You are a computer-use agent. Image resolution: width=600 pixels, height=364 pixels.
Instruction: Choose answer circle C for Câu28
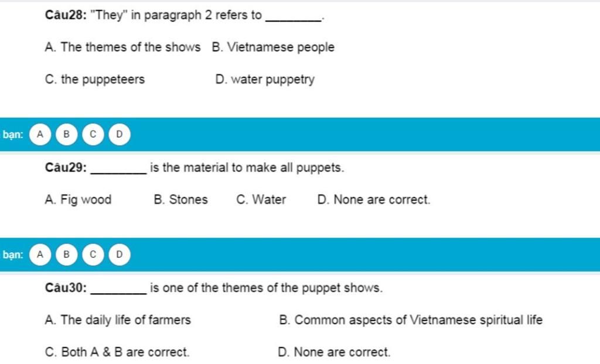pyautogui.click(x=93, y=135)
